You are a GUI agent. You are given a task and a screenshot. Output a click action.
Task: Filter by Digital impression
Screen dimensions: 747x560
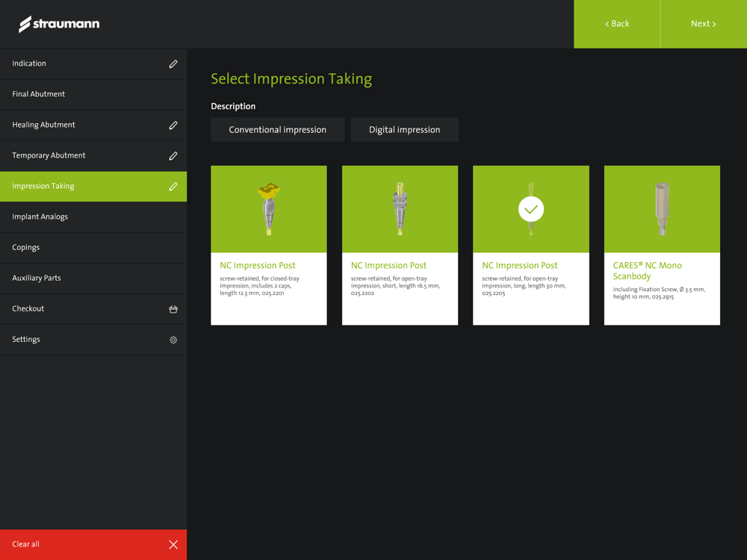coord(404,129)
